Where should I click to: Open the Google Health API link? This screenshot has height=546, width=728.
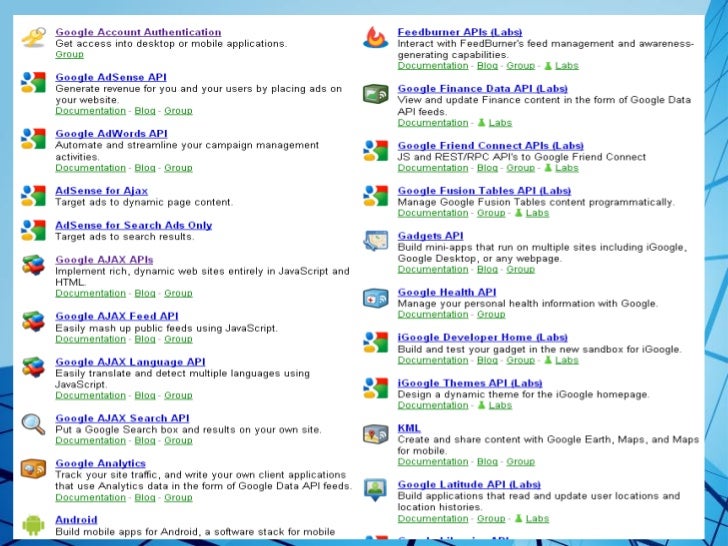coord(447,292)
